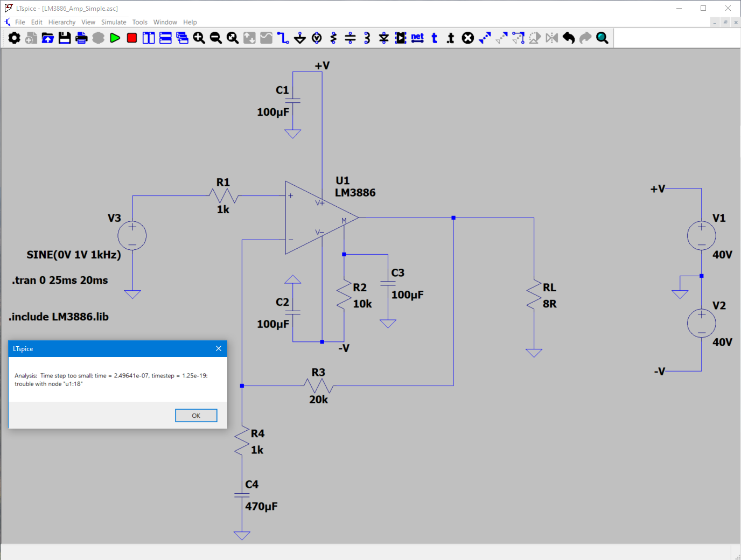Viewport: 741px width, 560px height.
Task: Open the Window menu
Action: click(165, 22)
